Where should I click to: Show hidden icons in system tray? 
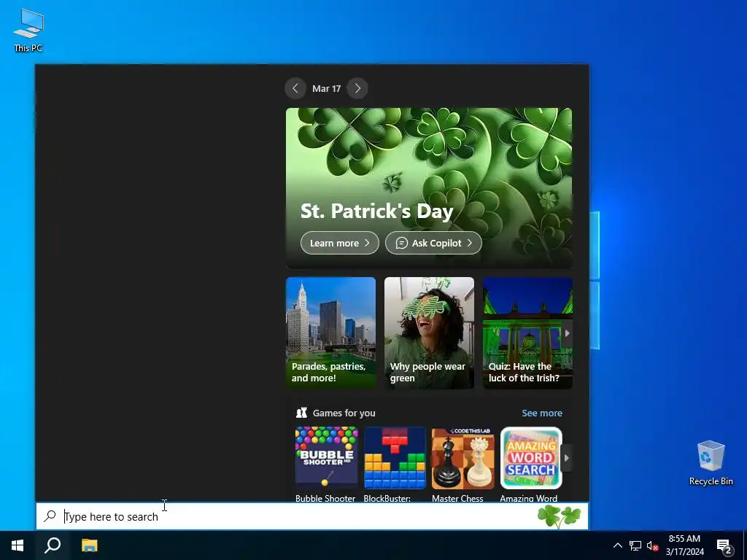617,545
